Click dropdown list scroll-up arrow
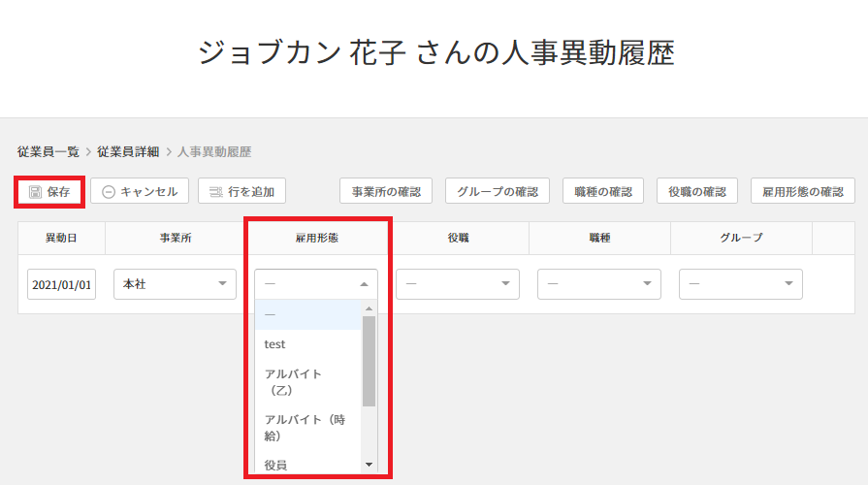Viewport: 868px width, 485px height. 370,308
